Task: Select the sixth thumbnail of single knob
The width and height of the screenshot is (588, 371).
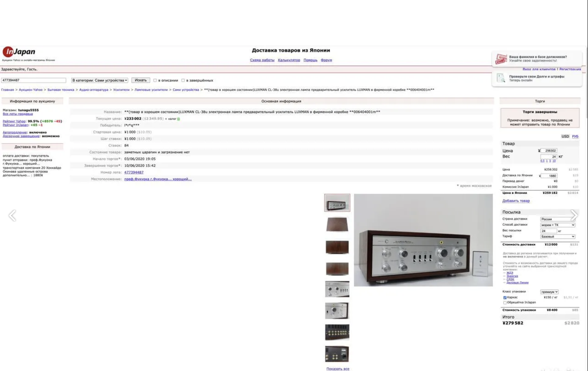Action: [337, 311]
